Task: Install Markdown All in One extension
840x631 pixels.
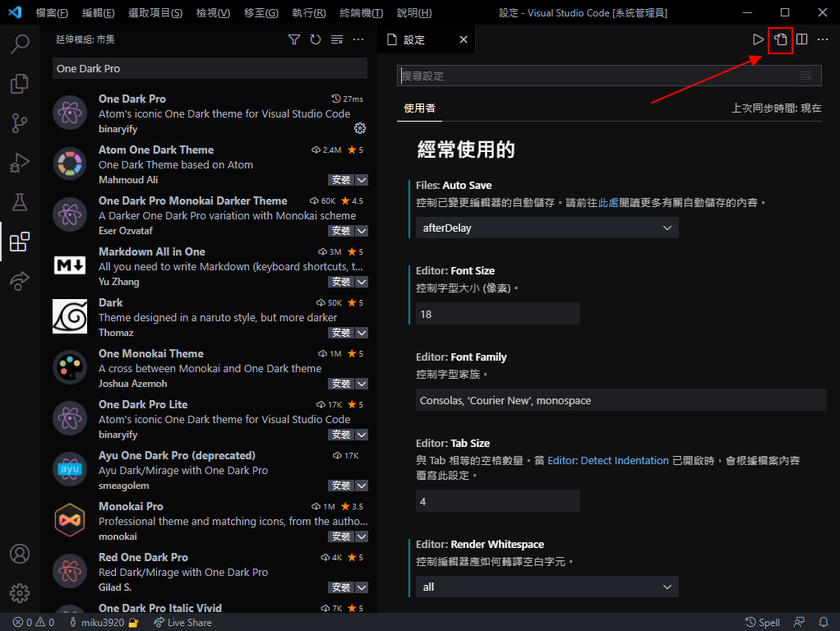Action: (341, 282)
